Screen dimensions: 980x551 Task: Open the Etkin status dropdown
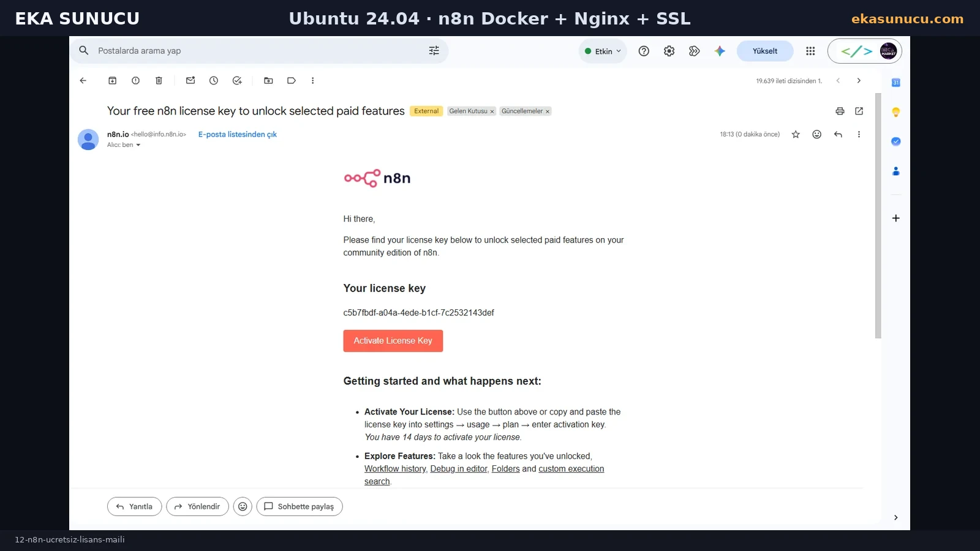tap(603, 51)
